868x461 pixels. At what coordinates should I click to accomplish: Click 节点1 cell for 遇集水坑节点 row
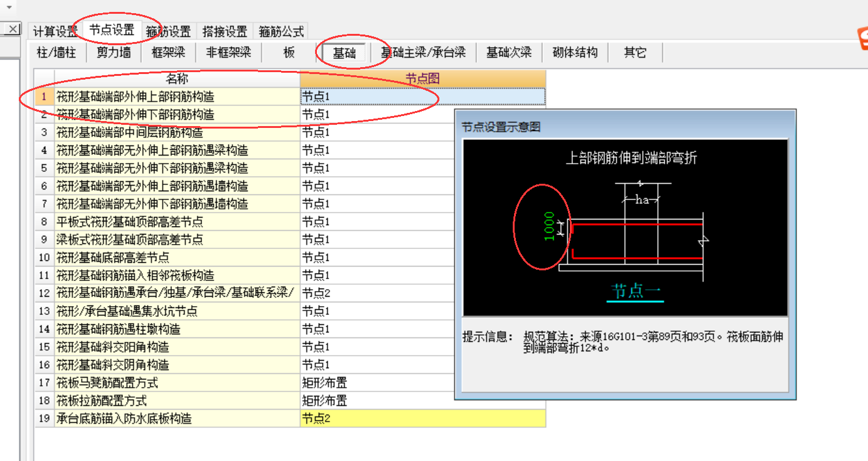pos(378,311)
